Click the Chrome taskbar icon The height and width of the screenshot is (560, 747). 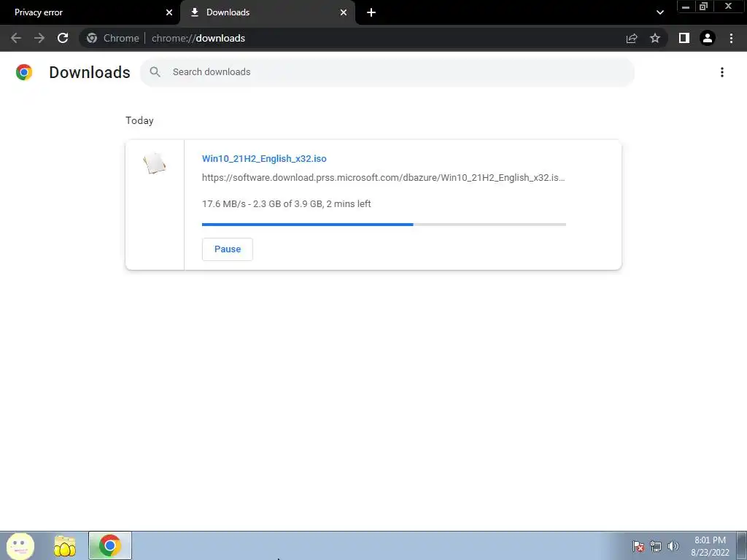tap(110, 545)
